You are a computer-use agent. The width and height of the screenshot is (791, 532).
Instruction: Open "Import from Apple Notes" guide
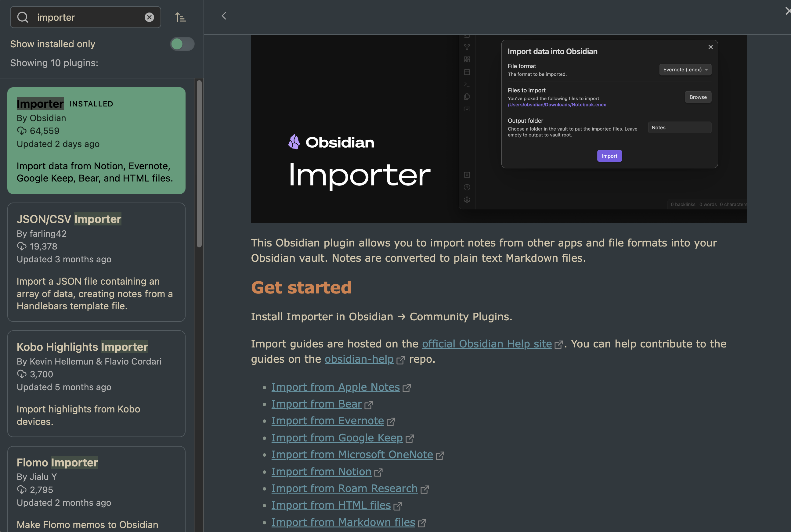pyautogui.click(x=336, y=387)
